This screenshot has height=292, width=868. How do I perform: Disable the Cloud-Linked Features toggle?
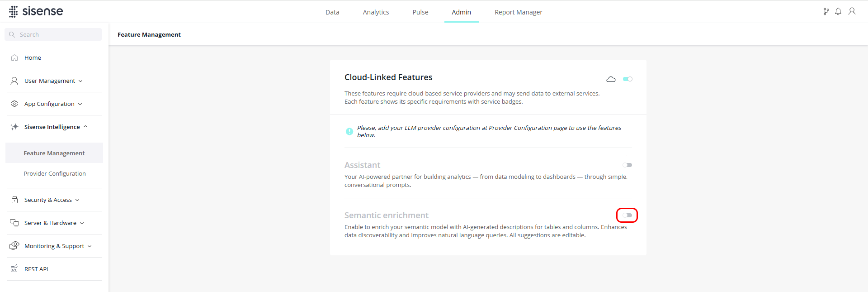click(x=627, y=79)
